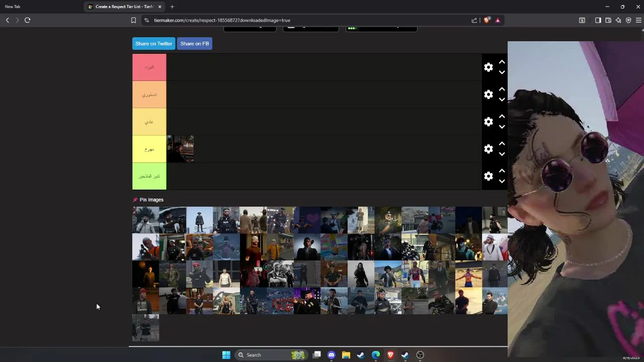Switch to Create a Respect Tier List tab
The image size is (644, 362).
124,7
